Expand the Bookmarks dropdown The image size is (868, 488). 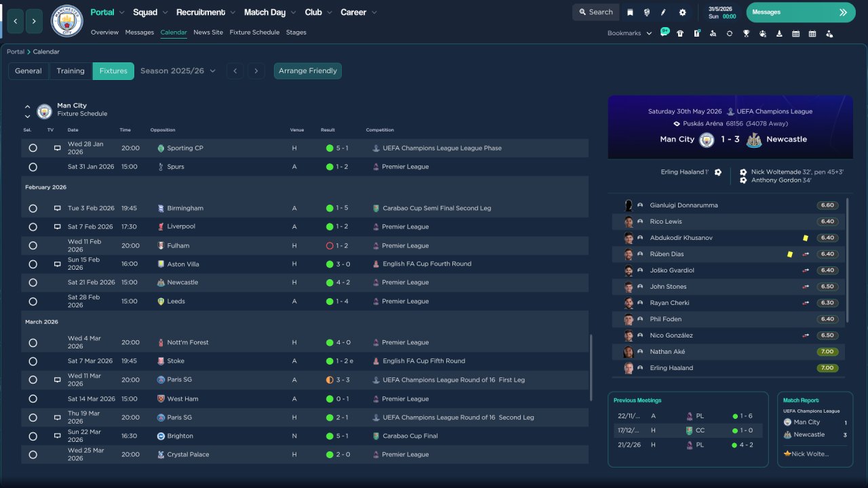click(629, 33)
